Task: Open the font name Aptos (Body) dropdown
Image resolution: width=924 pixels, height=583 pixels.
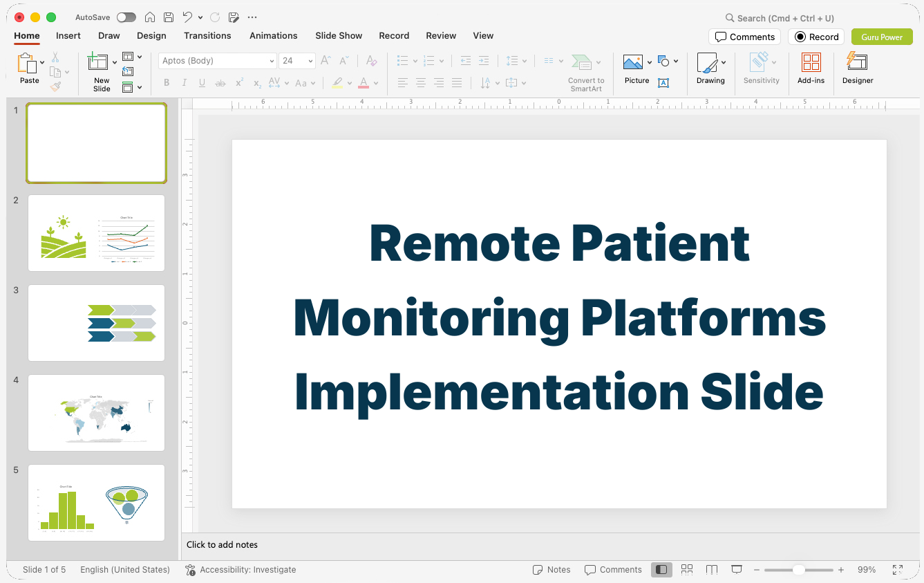Action: 272,61
